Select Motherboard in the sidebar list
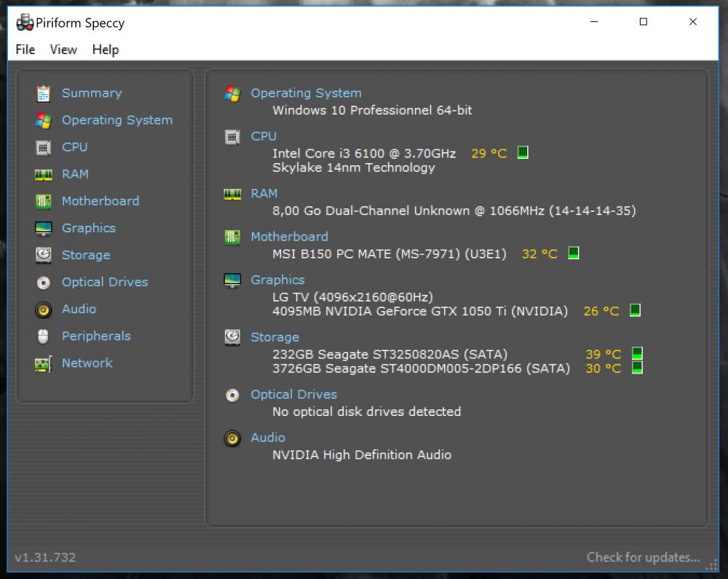 [x=100, y=201]
